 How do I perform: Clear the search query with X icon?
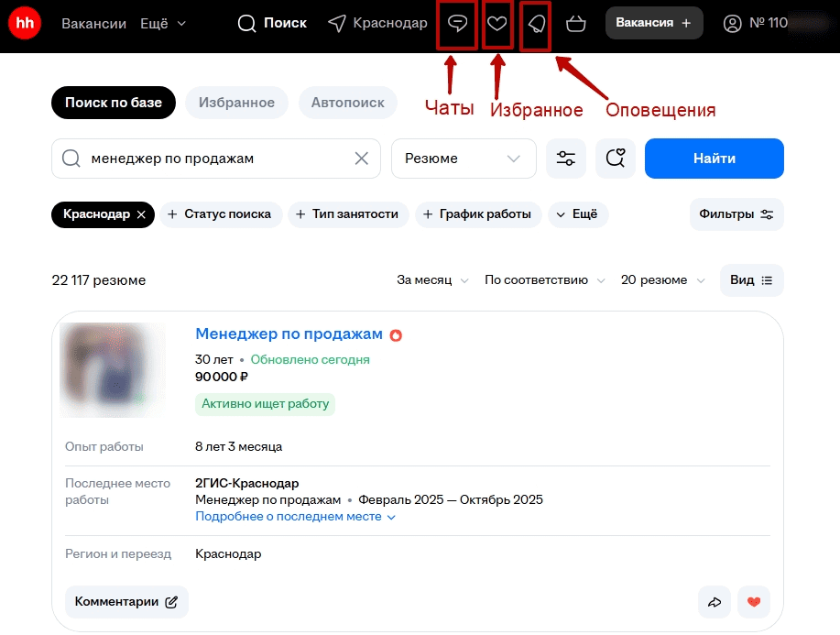362,159
